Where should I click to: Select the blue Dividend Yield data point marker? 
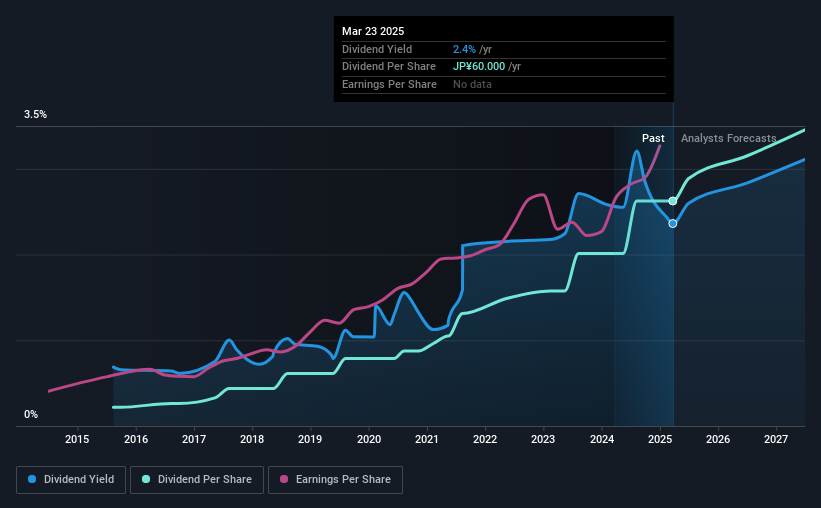click(x=673, y=224)
